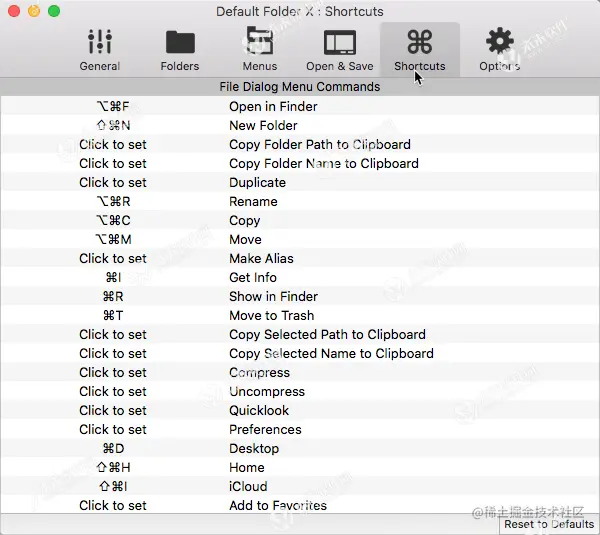The height and width of the screenshot is (535, 600).
Task: Edit the ⌥⌘R shortcut for Rename
Action: coord(113,202)
